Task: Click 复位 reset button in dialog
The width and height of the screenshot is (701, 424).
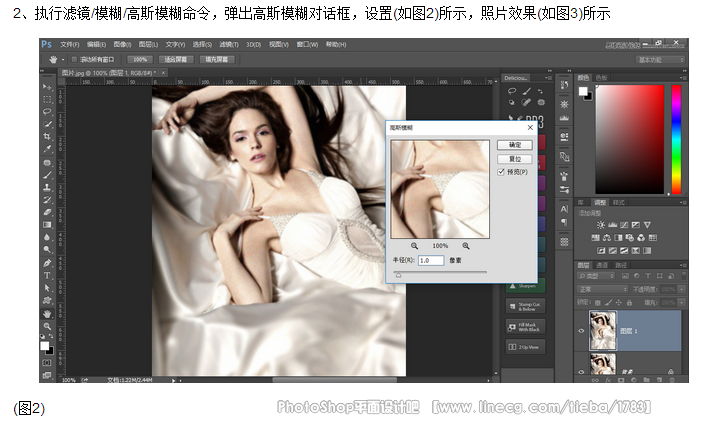Action: [515, 159]
